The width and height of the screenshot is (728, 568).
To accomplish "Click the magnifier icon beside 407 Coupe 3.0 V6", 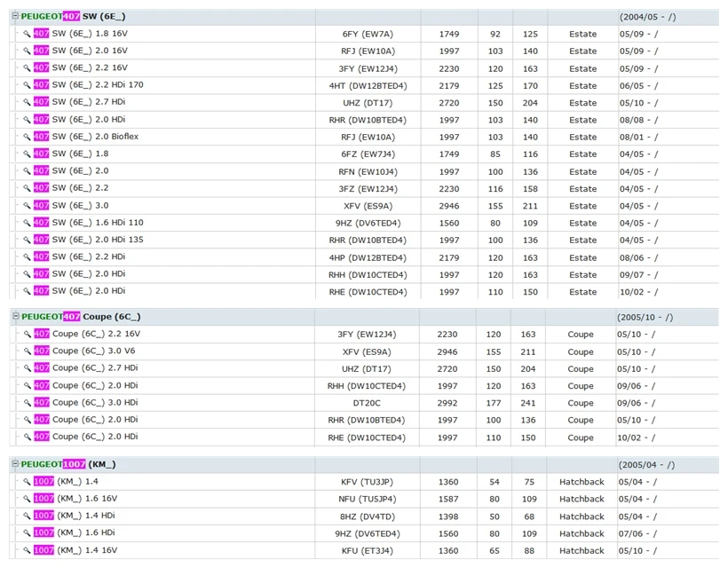I will point(28,351).
